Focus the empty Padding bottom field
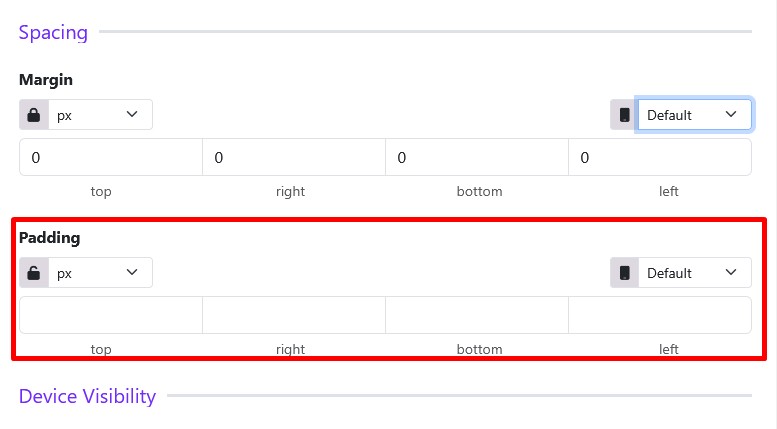The height and width of the screenshot is (429, 777). 477,315
